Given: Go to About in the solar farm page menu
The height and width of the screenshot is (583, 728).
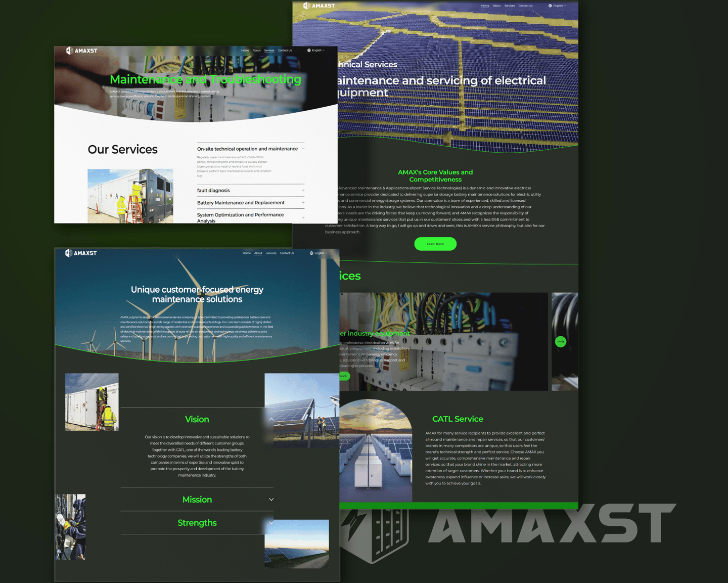Looking at the screenshot, I should [497, 6].
